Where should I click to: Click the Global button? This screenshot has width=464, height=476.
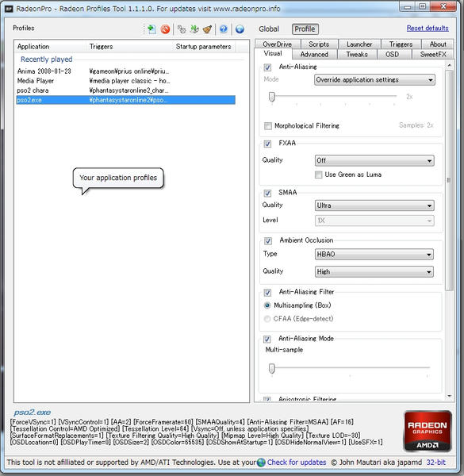269,29
